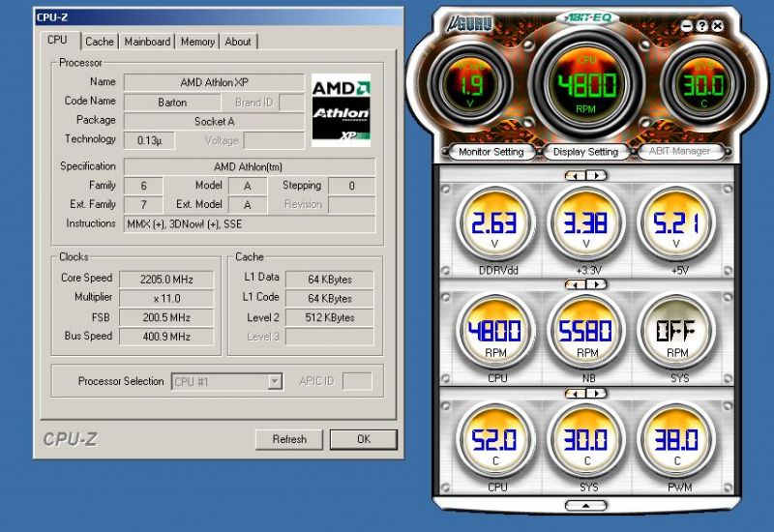
Task: Click the Instructions field MMX 3DNow! SSE
Action: click(x=250, y=224)
